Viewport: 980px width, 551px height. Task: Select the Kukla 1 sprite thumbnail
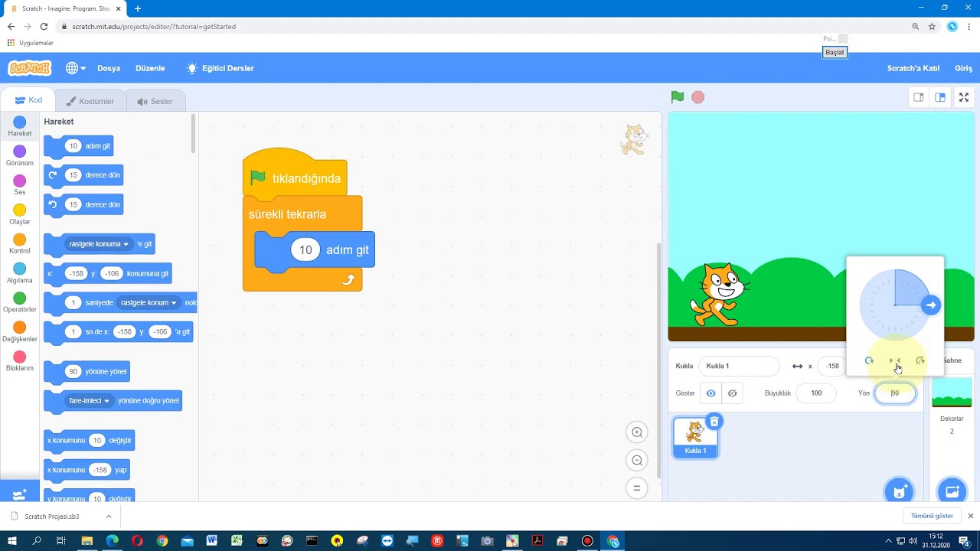695,437
